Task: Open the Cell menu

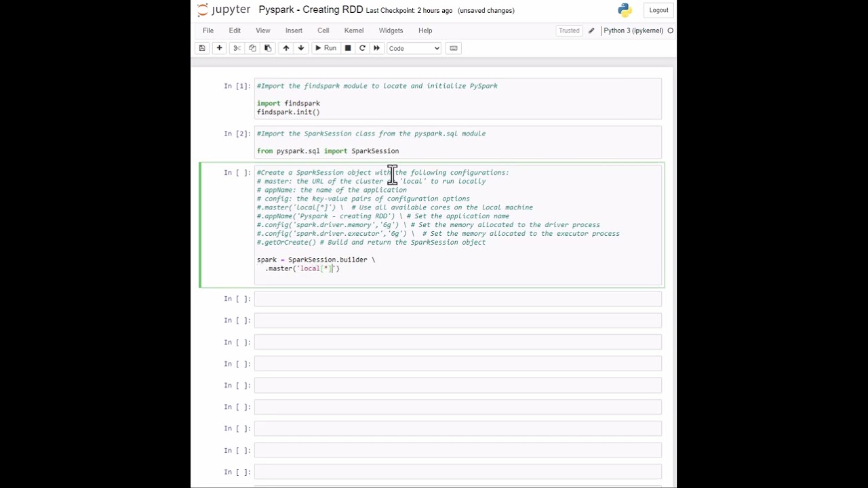Action: click(323, 30)
